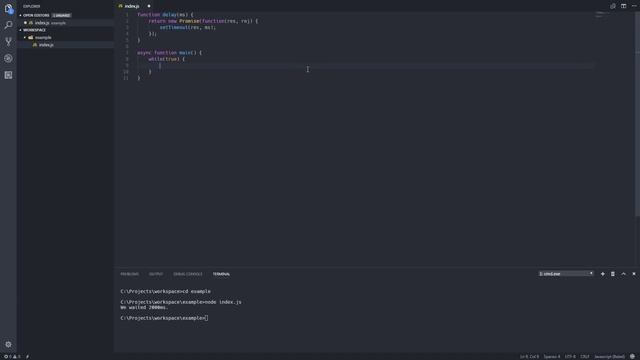Click the Explorer sidebar title

click(31, 6)
